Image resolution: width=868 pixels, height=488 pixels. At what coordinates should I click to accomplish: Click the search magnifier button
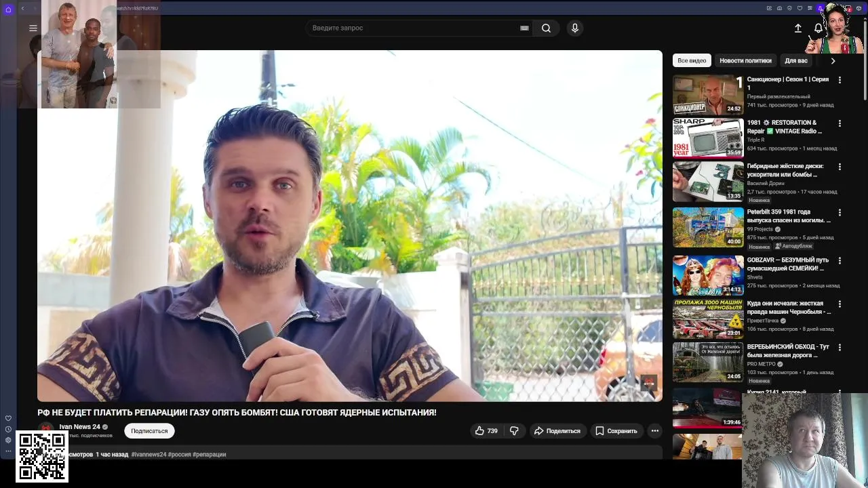click(546, 28)
